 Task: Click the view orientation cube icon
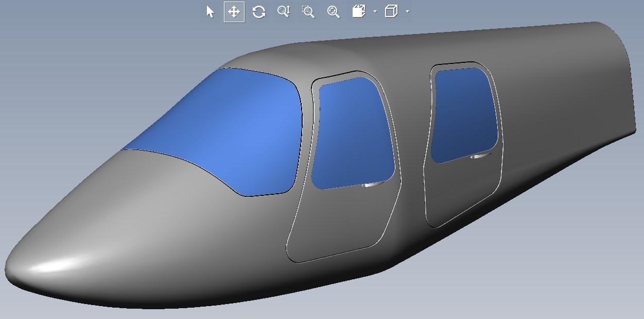(x=359, y=11)
